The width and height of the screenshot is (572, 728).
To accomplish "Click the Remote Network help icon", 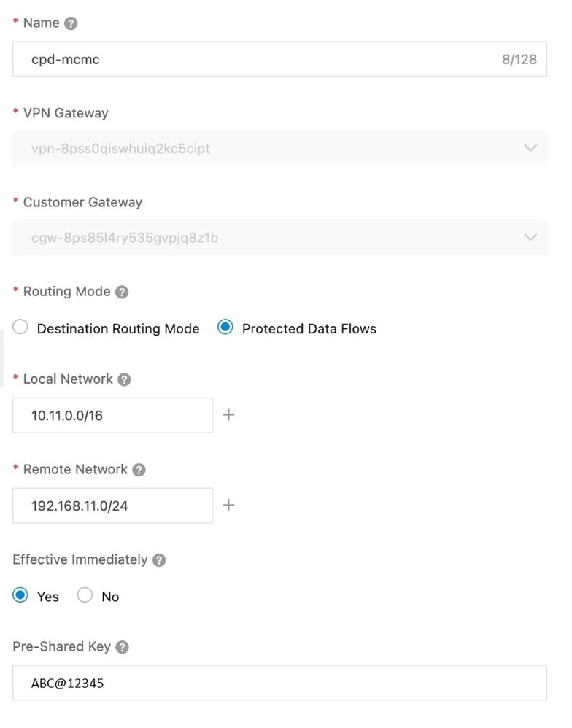I will pos(139,470).
